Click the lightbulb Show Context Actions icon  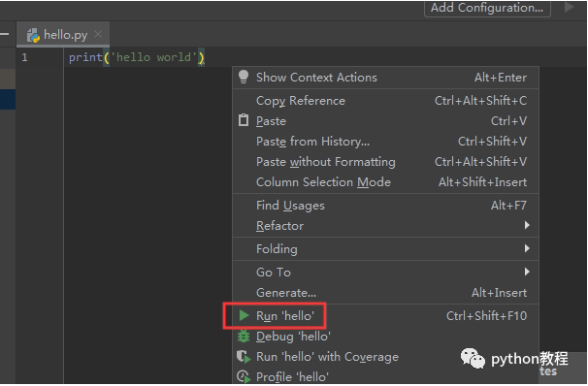pyautogui.click(x=244, y=77)
